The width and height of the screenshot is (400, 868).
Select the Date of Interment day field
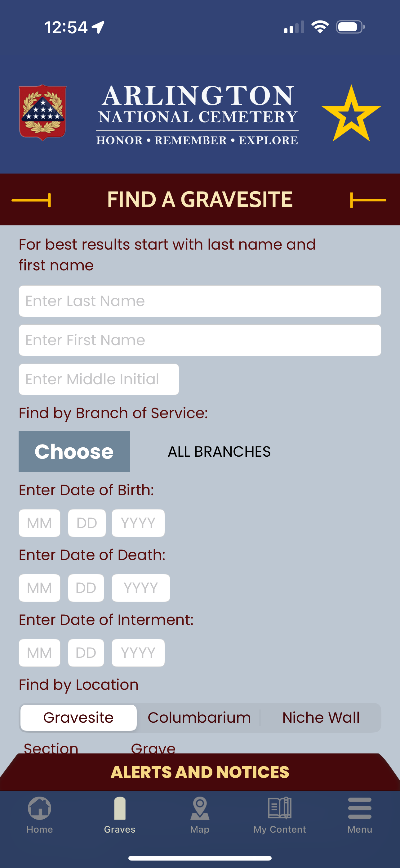point(86,653)
